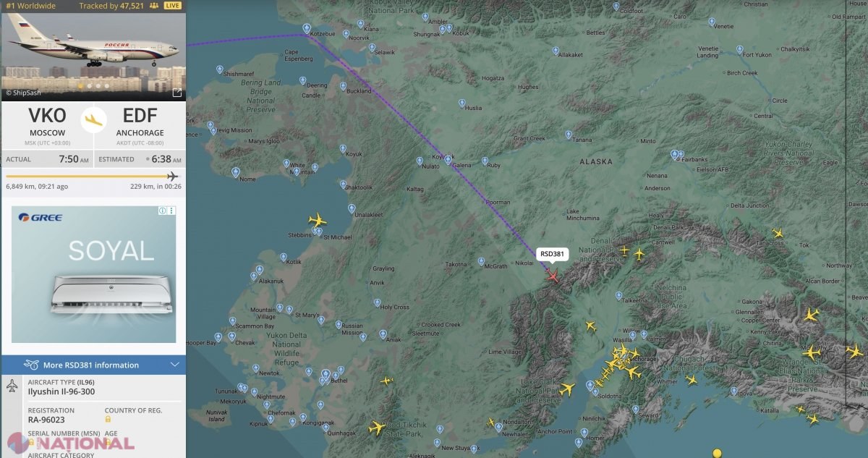Click the Fairbanks airport pin marker

coord(675,154)
